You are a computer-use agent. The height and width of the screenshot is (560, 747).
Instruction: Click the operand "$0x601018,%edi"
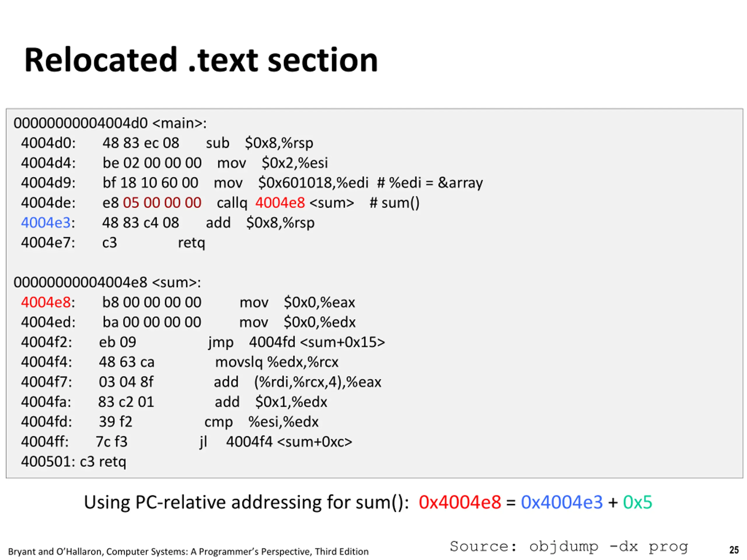click(313, 183)
